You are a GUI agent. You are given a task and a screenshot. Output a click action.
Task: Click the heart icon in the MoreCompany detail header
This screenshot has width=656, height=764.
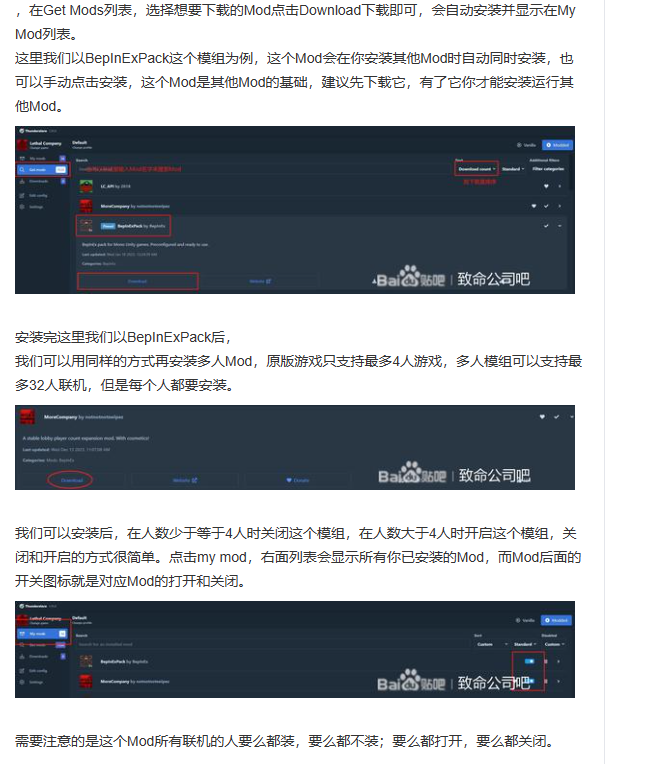coord(542,417)
